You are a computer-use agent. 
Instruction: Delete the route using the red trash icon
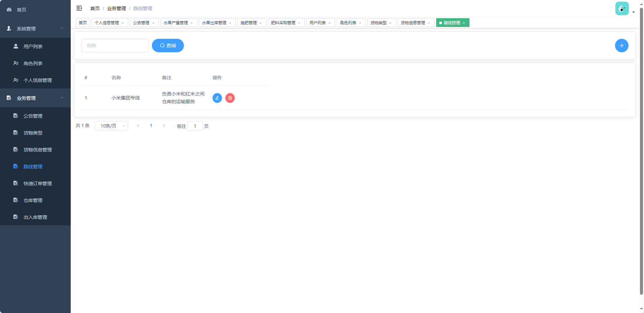(230, 98)
